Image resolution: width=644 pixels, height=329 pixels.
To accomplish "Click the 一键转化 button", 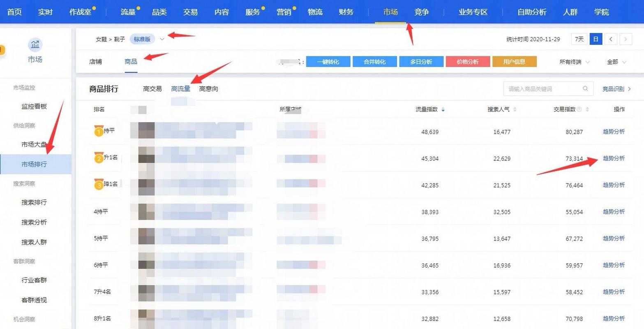I will 328,62.
